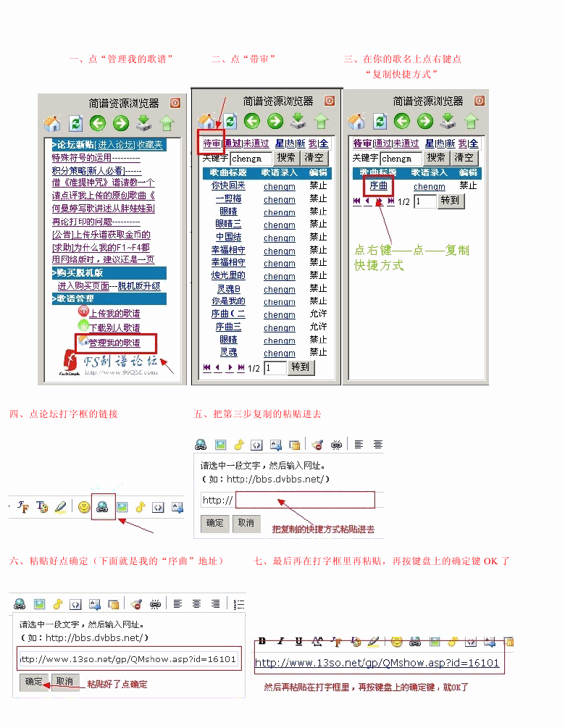Open the [公告]上传乐谱获取金币的 post
Image resolution: width=565 pixels, height=728 pixels.
[x=101, y=235]
